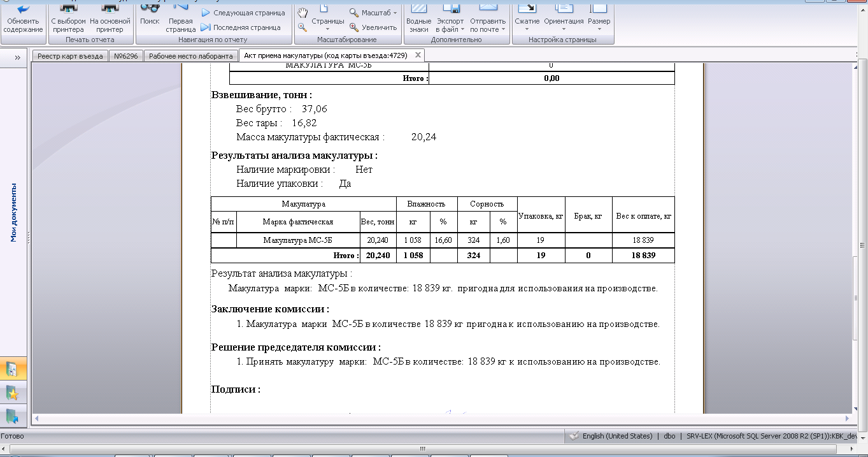Click the Увеличить zoom-in button
The image size is (868, 457).
click(x=373, y=27)
